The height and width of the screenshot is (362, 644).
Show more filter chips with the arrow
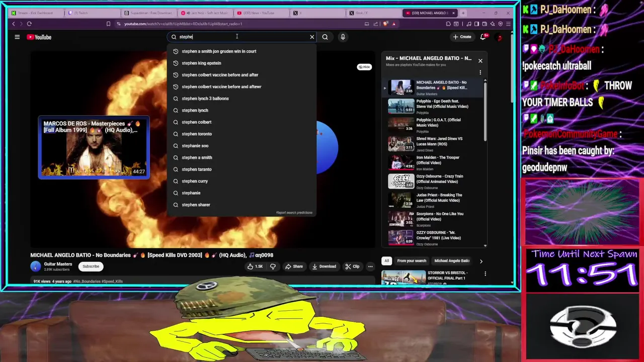(x=481, y=261)
